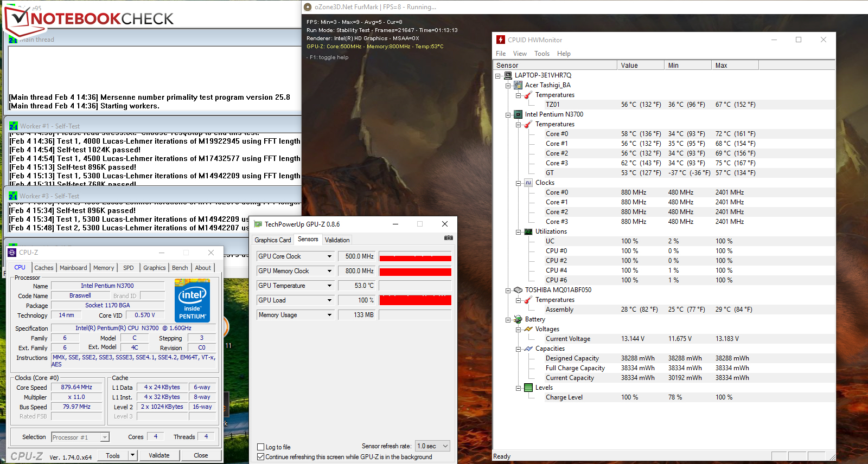Image resolution: width=868 pixels, height=464 pixels.
Task: Open the File menu in HWMonitor
Action: click(501, 54)
